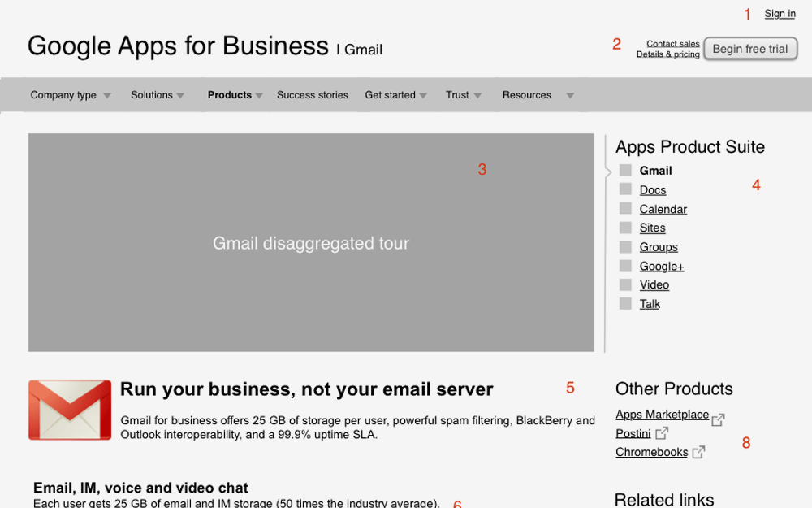Select Products in the navigation bar
This screenshot has width=812, height=508.
point(230,94)
